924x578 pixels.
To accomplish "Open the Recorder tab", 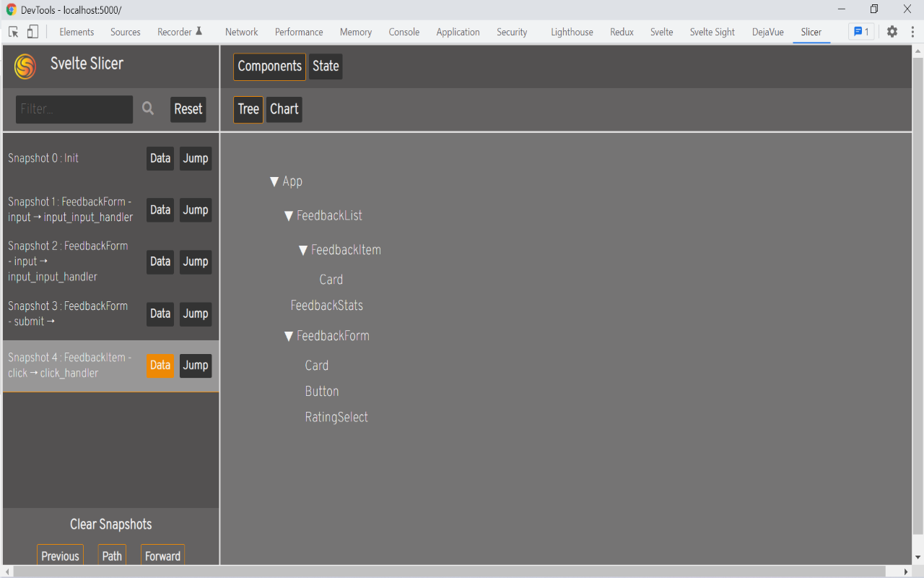I will pyautogui.click(x=180, y=32).
